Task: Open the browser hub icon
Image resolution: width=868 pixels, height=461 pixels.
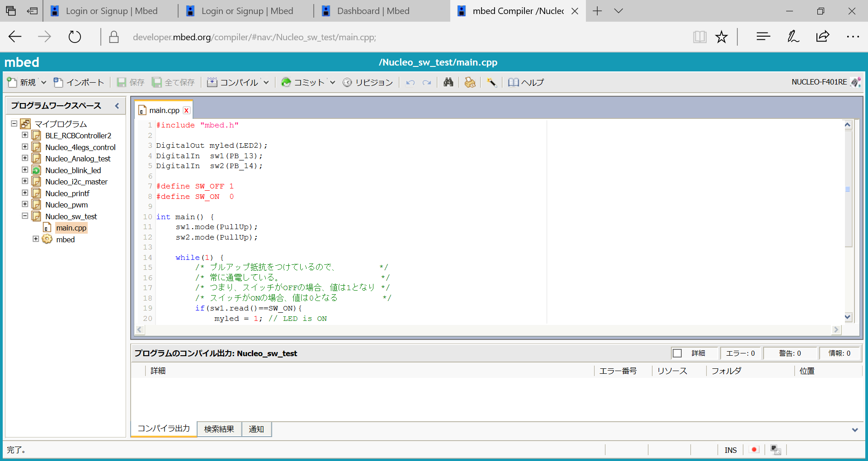Action: 763,37
